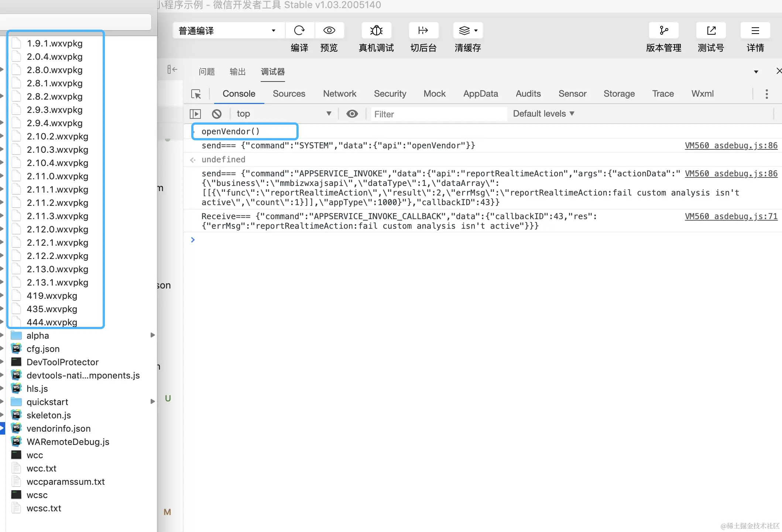
Task: Clear console with the ban icon
Action: tap(217, 114)
